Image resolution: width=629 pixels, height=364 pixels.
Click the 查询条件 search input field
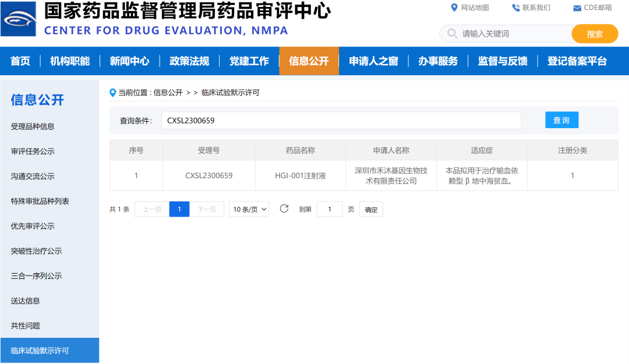pyautogui.click(x=342, y=120)
